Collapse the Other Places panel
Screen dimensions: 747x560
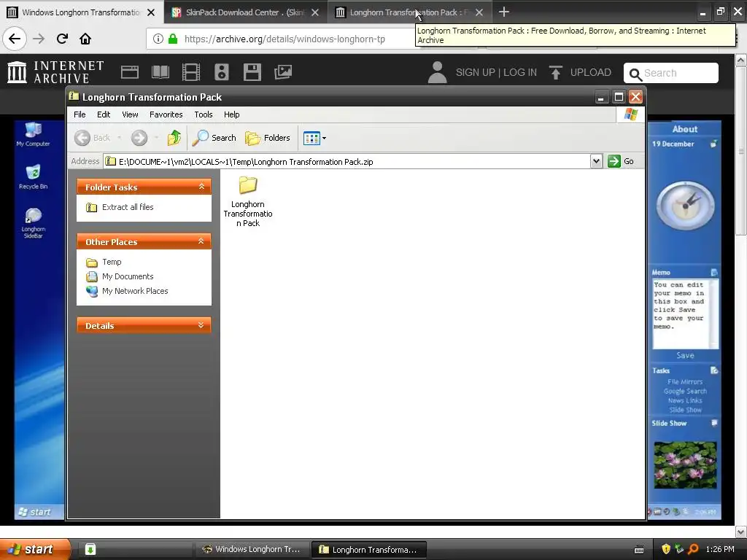point(201,241)
